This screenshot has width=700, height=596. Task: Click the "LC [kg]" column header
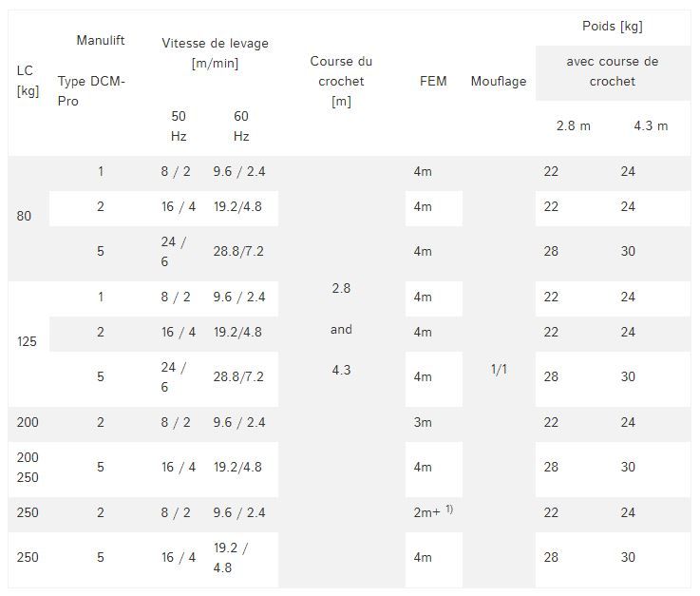(28, 81)
